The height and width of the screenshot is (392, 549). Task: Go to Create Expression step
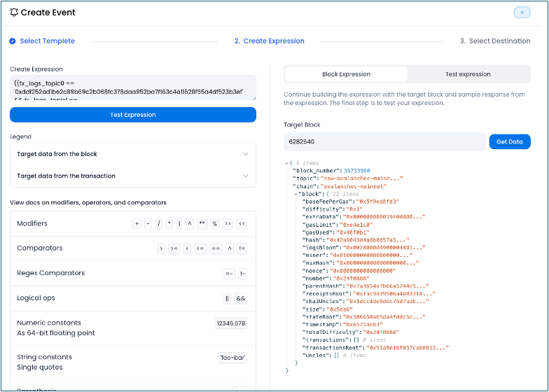pyautogui.click(x=269, y=41)
